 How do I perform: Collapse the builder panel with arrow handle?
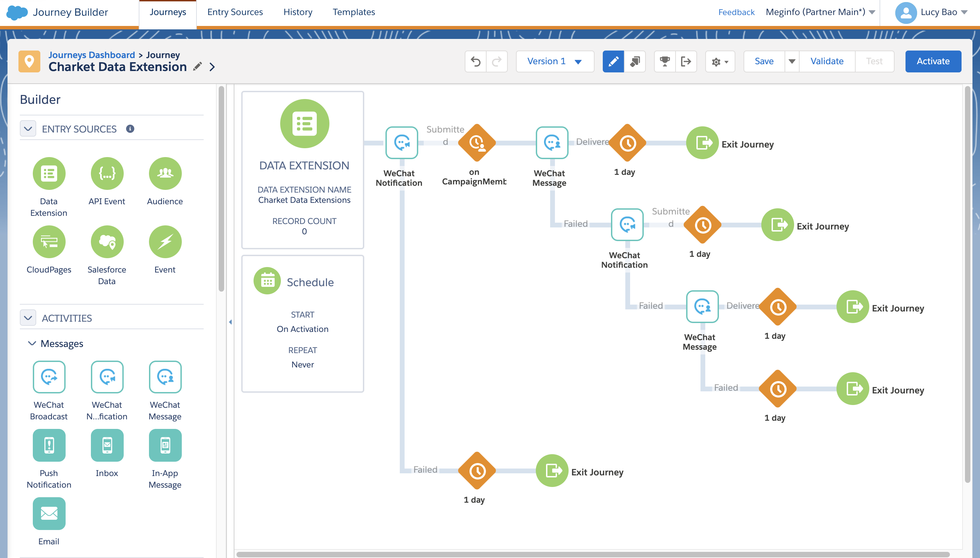(x=230, y=322)
